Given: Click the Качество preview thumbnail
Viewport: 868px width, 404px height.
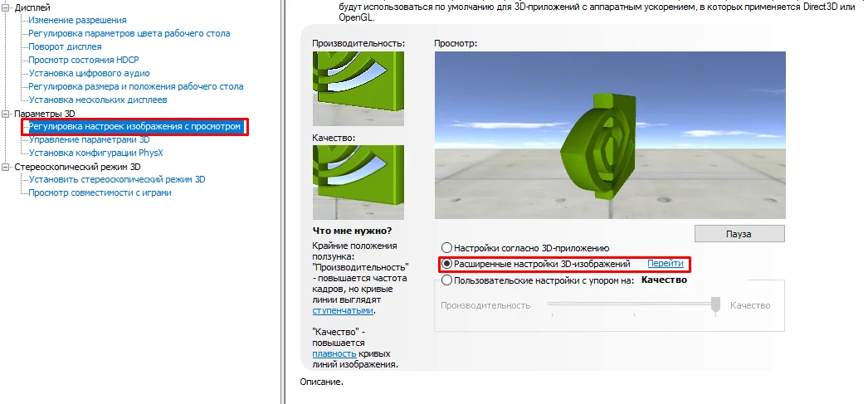Looking at the screenshot, I should [x=358, y=183].
